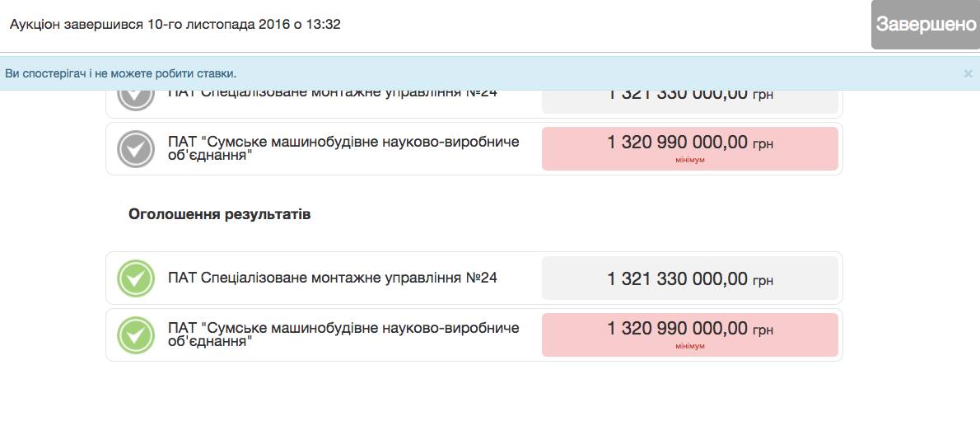980x435 pixels.
Task: Click the мінімум label in the results pink box
Action: click(690, 346)
